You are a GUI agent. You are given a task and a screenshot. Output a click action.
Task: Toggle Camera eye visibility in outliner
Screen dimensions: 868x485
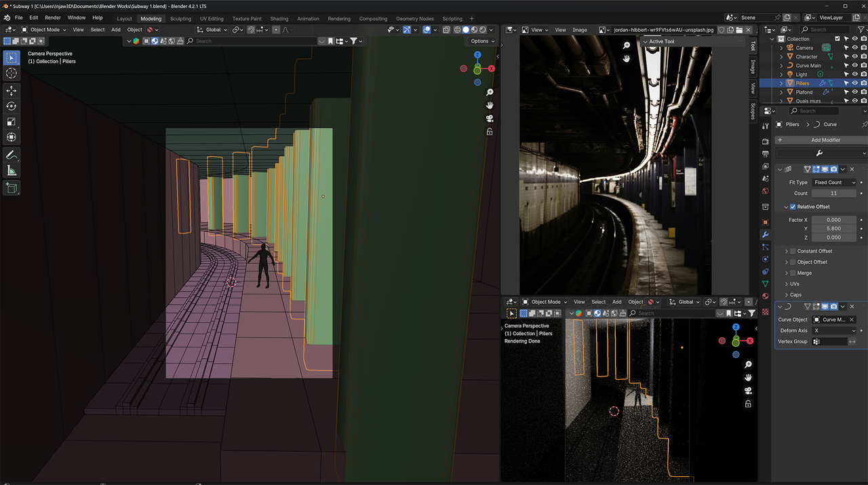tap(855, 48)
